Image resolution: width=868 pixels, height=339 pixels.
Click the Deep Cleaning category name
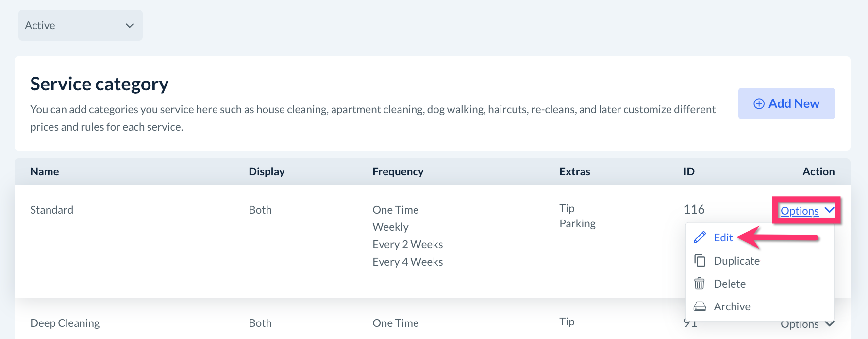point(65,323)
